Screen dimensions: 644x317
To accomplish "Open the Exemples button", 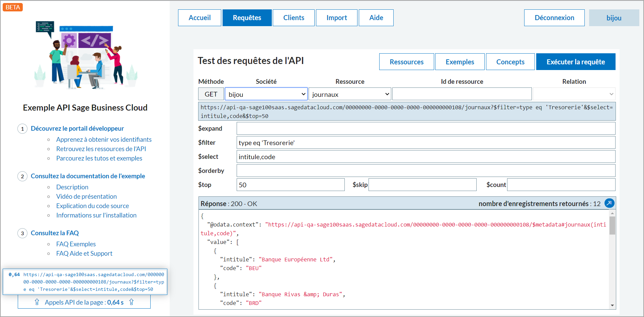I will pyautogui.click(x=460, y=62).
